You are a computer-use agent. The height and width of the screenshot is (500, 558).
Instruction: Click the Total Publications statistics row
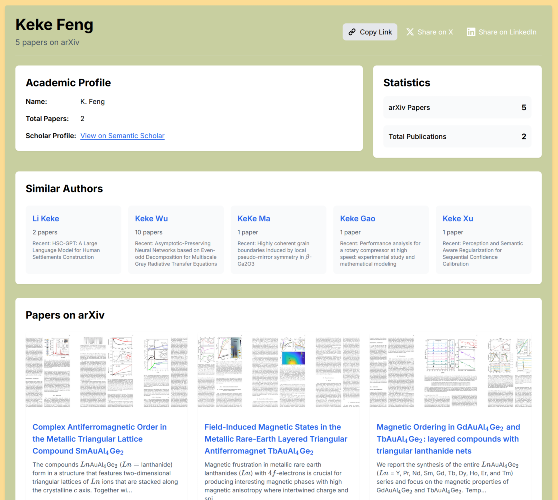(457, 136)
